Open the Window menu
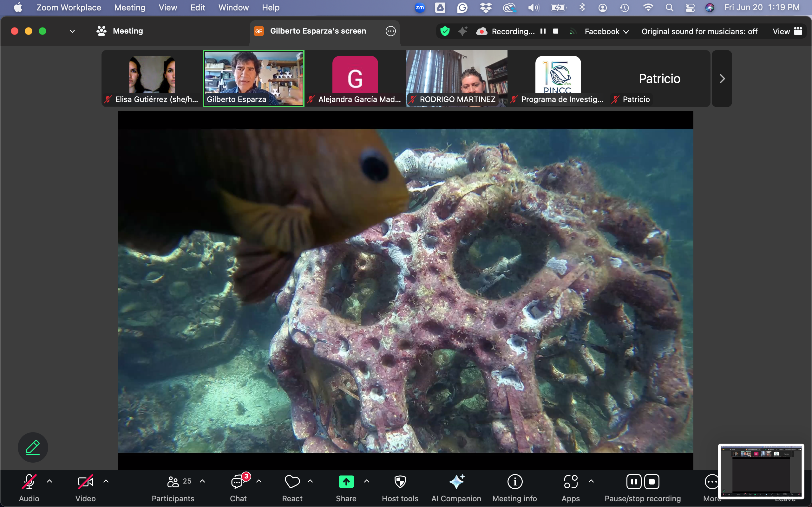Screen dimensions: 812x507 233,7
